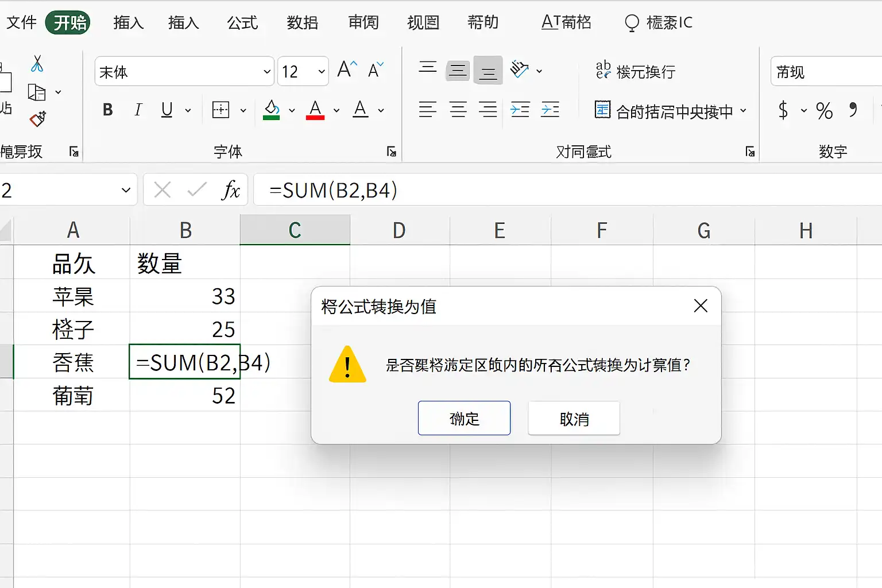The height and width of the screenshot is (588, 882).
Task: Expand the Name Box dropdown arrow
Action: pyautogui.click(x=126, y=190)
